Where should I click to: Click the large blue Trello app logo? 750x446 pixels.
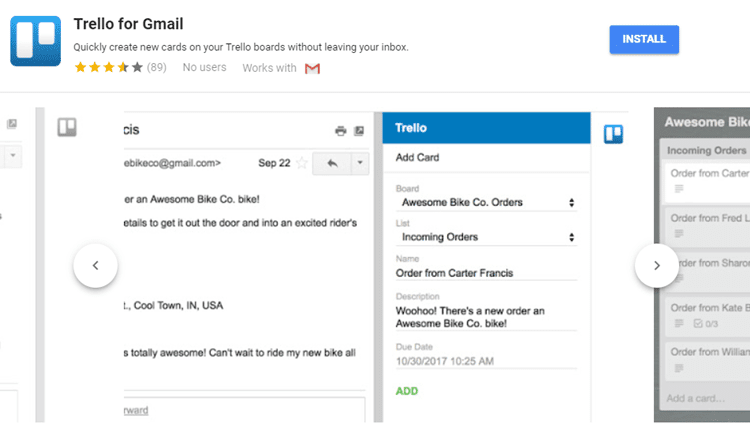[x=35, y=41]
